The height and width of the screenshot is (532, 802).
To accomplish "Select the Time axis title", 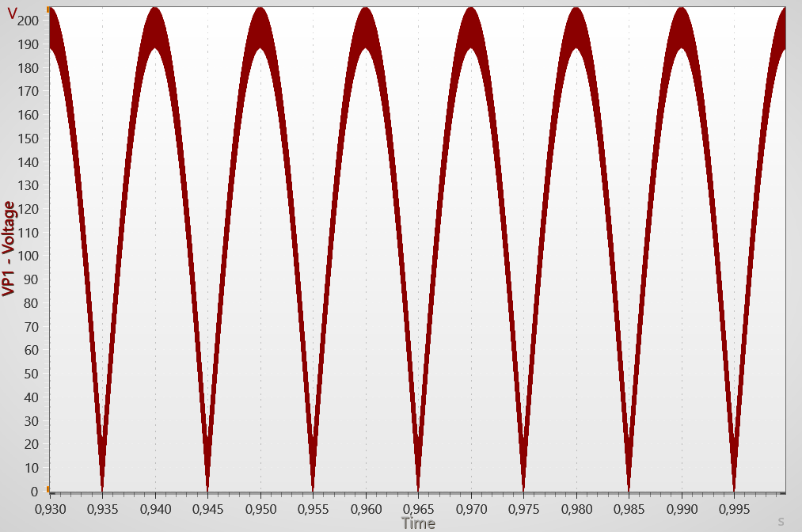I will 417,522.
